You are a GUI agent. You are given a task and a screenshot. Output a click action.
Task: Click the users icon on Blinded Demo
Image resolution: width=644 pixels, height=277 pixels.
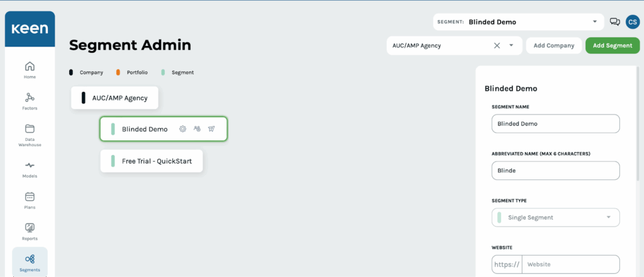point(197,129)
